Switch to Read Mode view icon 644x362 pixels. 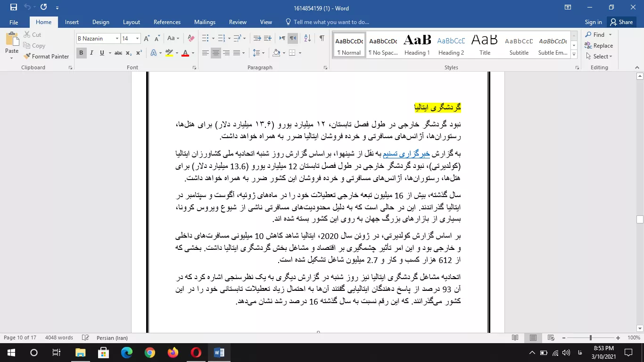point(515,337)
